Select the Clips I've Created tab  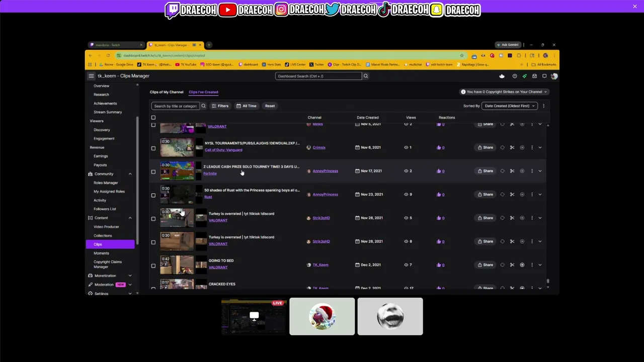pyautogui.click(x=203, y=92)
